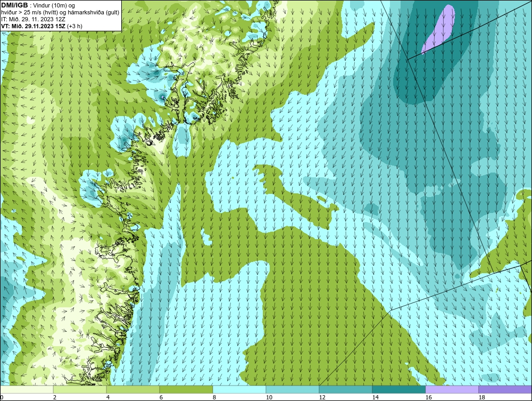Click the 0–2 m/s pale legend swatch
This screenshot has height=401, width=532.
(x=27, y=389)
